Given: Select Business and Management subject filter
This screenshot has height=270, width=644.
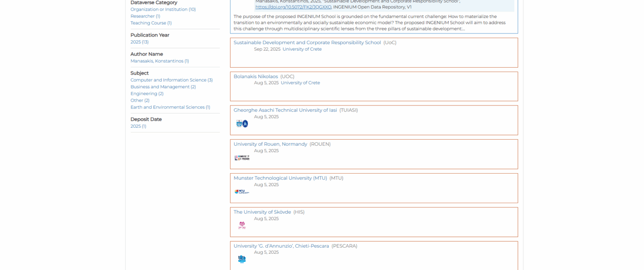Looking at the screenshot, I should (x=163, y=87).
